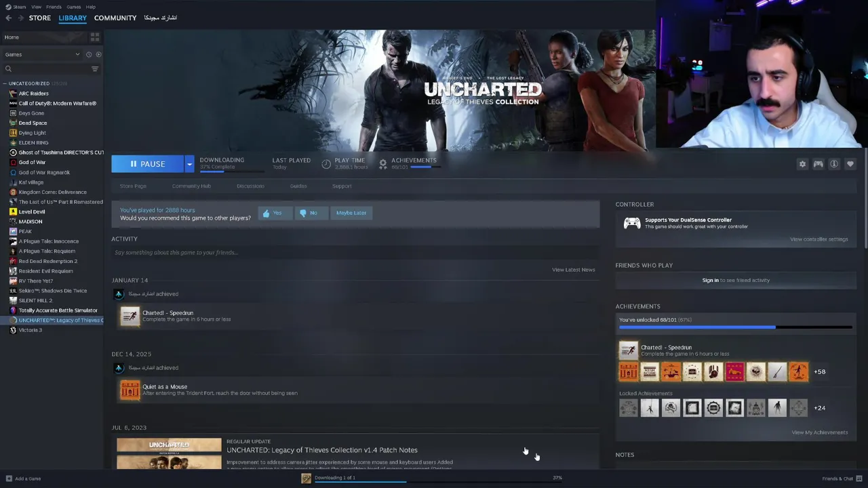
Task: Choose Maybe Later on recommendation prompt
Action: [x=351, y=213]
